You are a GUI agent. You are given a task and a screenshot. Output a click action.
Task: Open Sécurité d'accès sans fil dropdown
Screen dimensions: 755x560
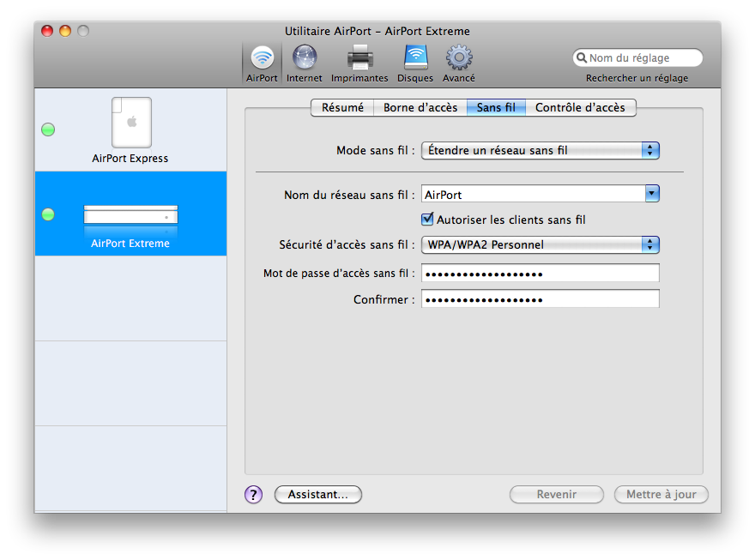click(x=650, y=245)
